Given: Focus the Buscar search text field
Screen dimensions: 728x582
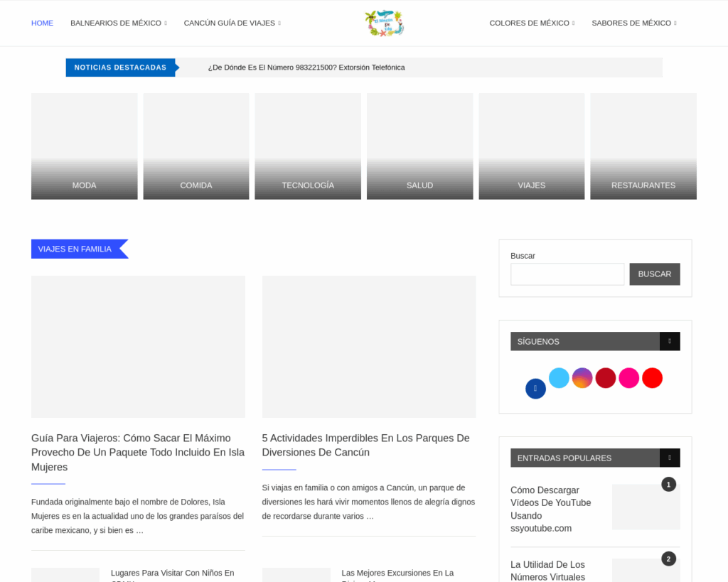Looking at the screenshot, I should pyautogui.click(x=567, y=274).
